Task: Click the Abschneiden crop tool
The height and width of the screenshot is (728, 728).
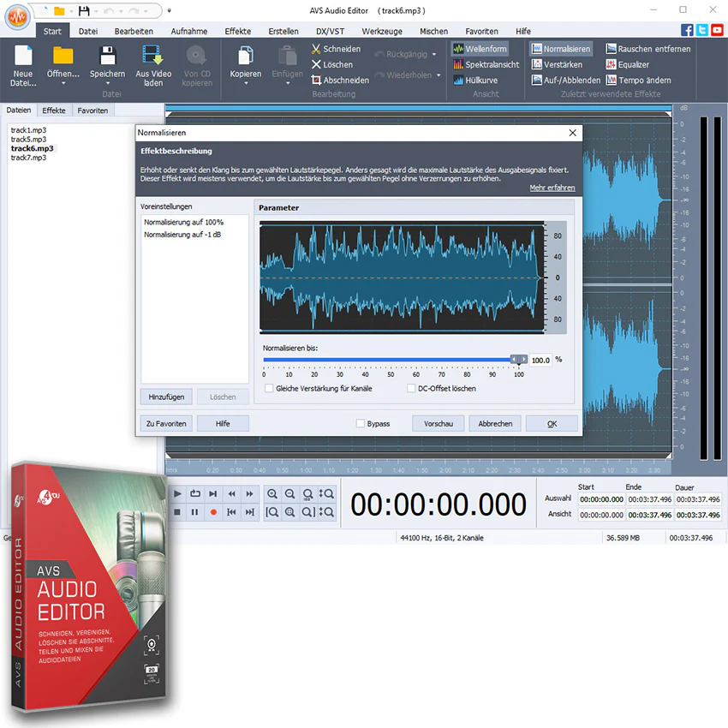Action: 340,81
